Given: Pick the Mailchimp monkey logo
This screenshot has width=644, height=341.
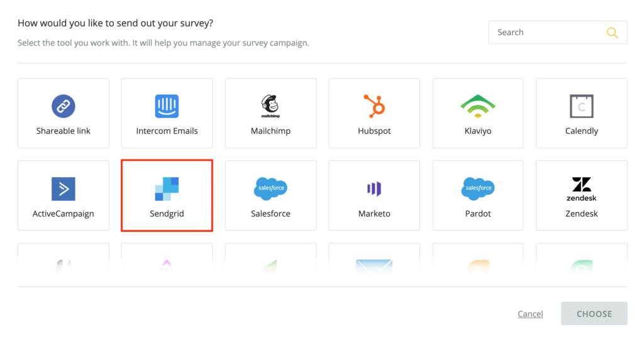Looking at the screenshot, I should click(x=270, y=106).
